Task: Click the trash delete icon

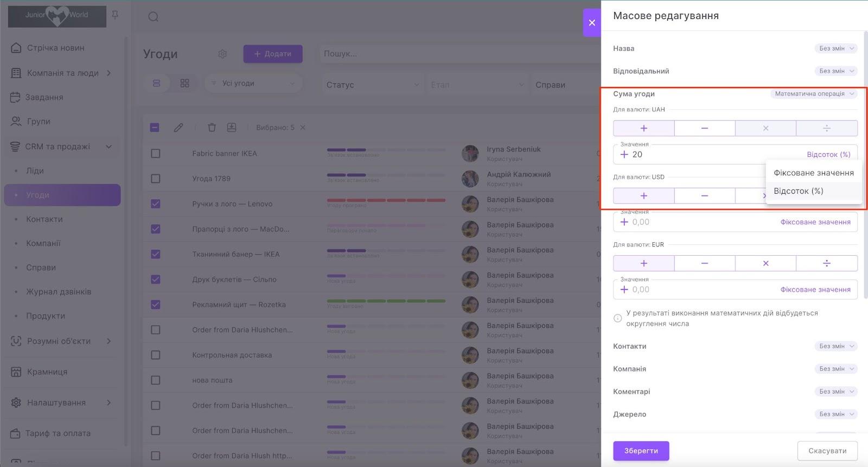Action: tap(212, 128)
